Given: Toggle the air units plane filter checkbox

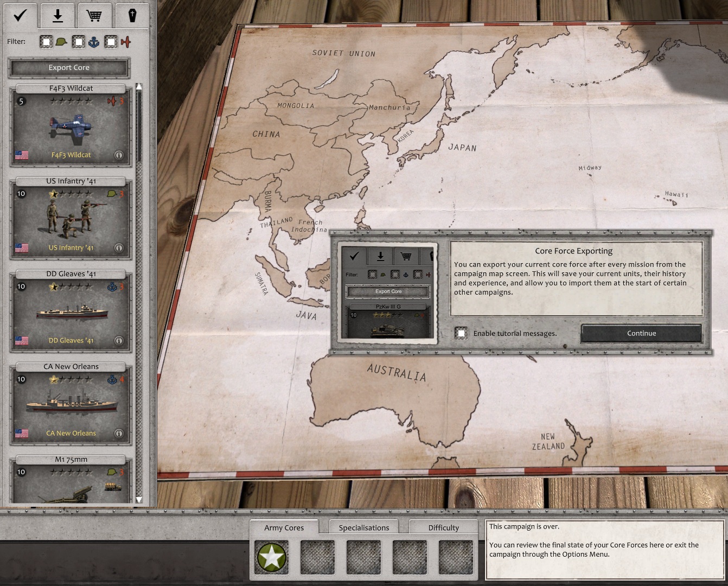Looking at the screenshot, I should (111, 42).
